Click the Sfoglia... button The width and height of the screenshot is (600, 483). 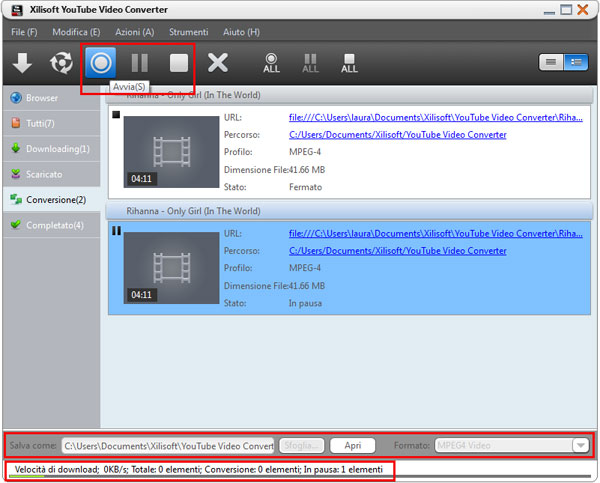[302, 445]
